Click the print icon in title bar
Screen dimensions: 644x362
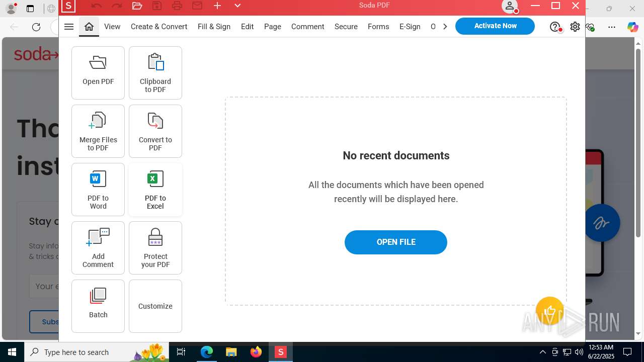pyautogui.click(x=177, y=6)
